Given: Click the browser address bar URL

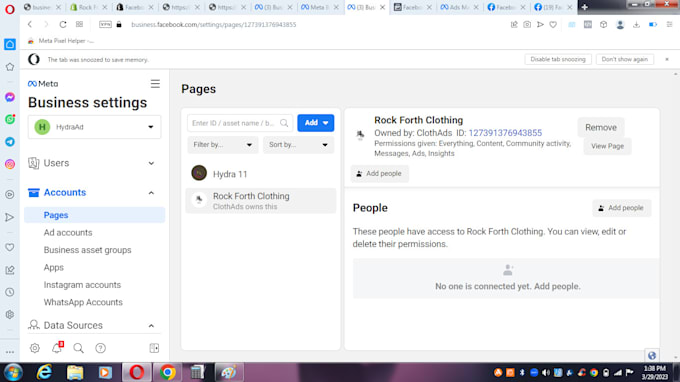Looking at the screenshot, I should point(214,25).
